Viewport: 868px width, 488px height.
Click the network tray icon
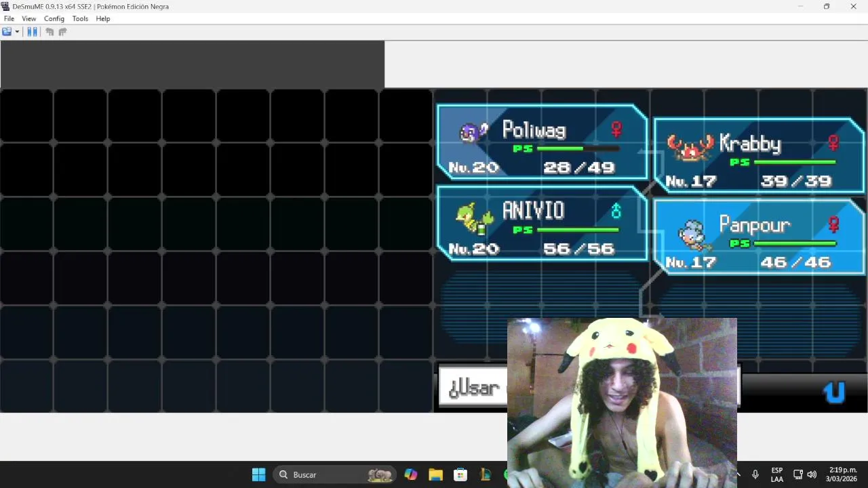coord(798,474)
